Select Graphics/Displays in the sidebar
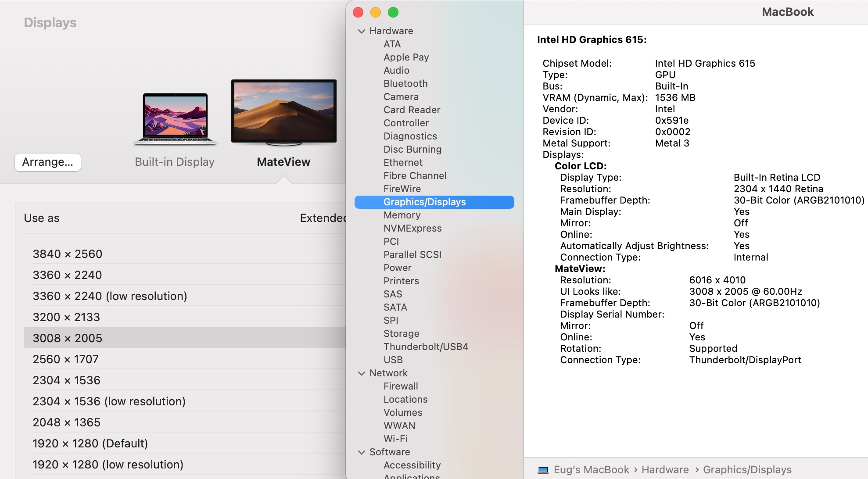This screenshot has width=868, height=479. point(424,202)
